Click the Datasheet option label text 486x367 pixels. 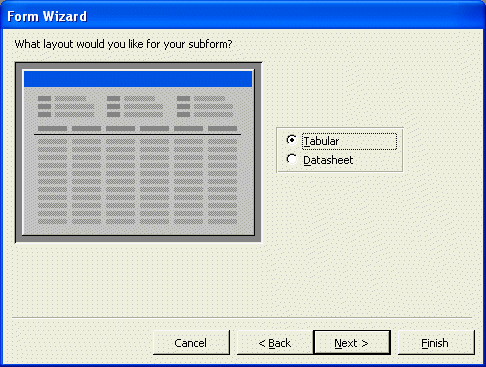click(x=328, y=160)
